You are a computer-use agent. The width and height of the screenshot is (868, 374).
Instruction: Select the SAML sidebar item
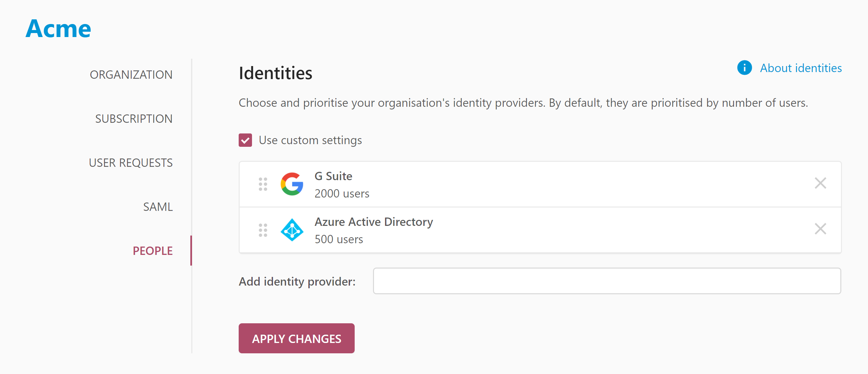pos(158,207)
